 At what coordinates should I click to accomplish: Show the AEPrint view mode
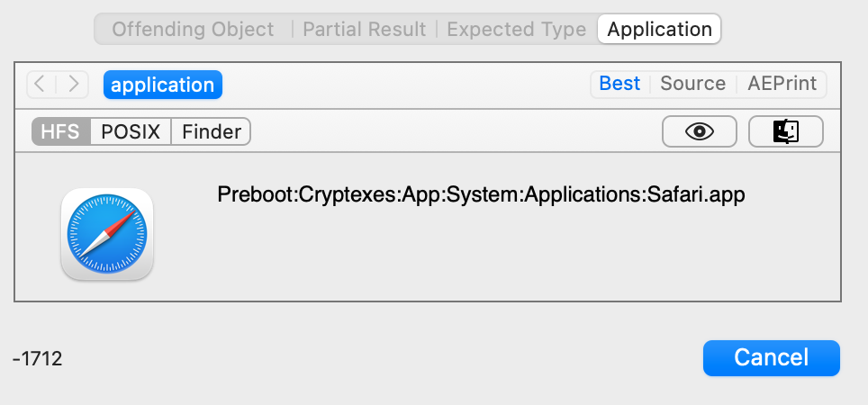click(782, 84)
